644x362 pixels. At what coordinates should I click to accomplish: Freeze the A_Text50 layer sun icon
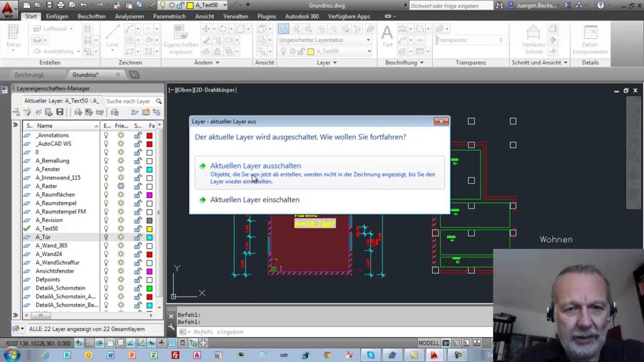pyautogui.click(x=121, y=228)
